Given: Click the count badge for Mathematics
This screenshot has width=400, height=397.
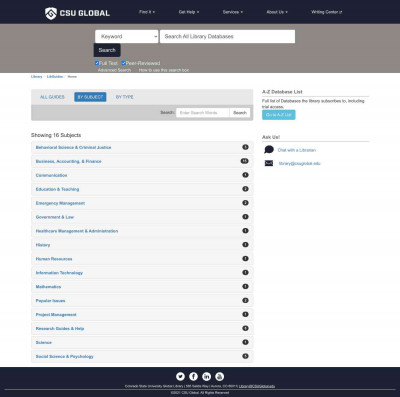Looking at the screenshot, I should (245, 286).
